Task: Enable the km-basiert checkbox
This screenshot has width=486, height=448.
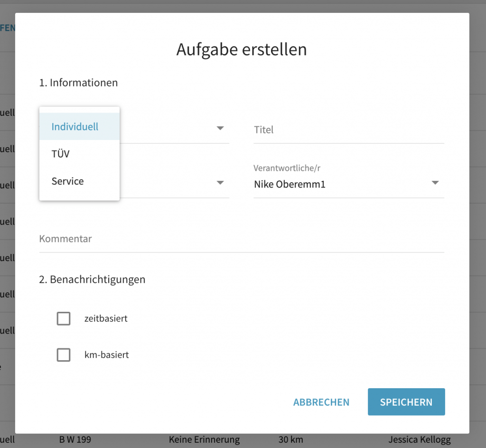Action: tap(64, 355)
